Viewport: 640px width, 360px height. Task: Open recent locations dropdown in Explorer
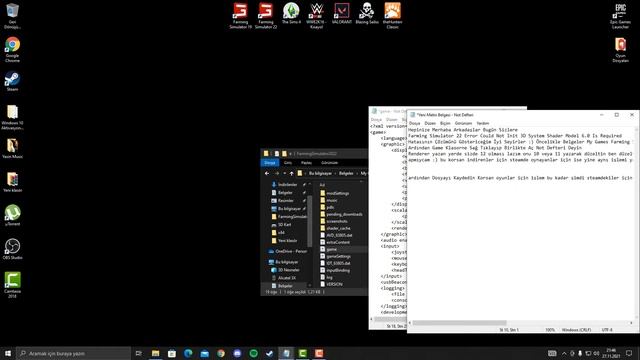[284, 173]
